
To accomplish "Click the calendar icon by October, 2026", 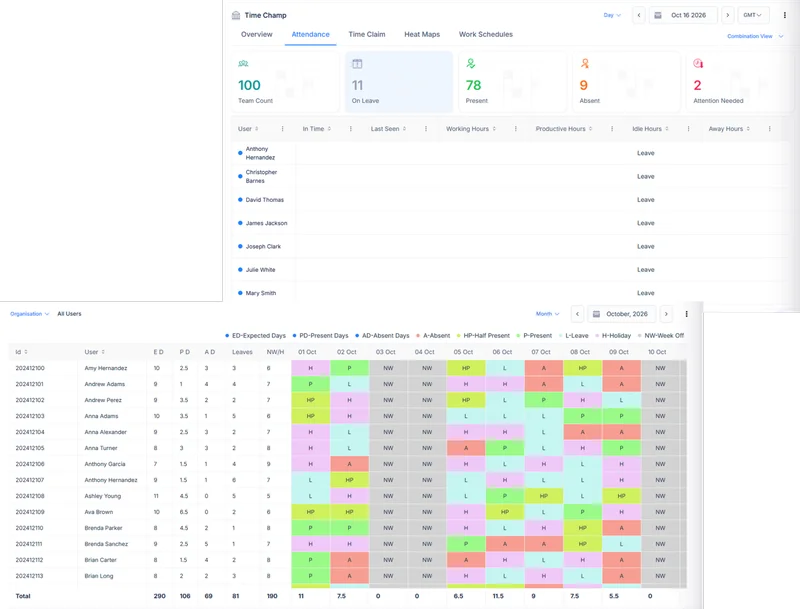I will click(x=596, y=314).
